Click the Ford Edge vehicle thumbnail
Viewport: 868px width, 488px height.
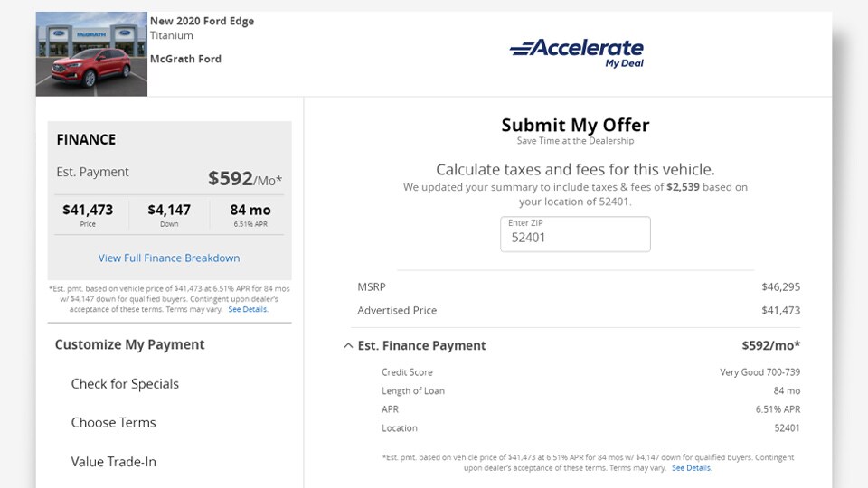tap(91, 53)
